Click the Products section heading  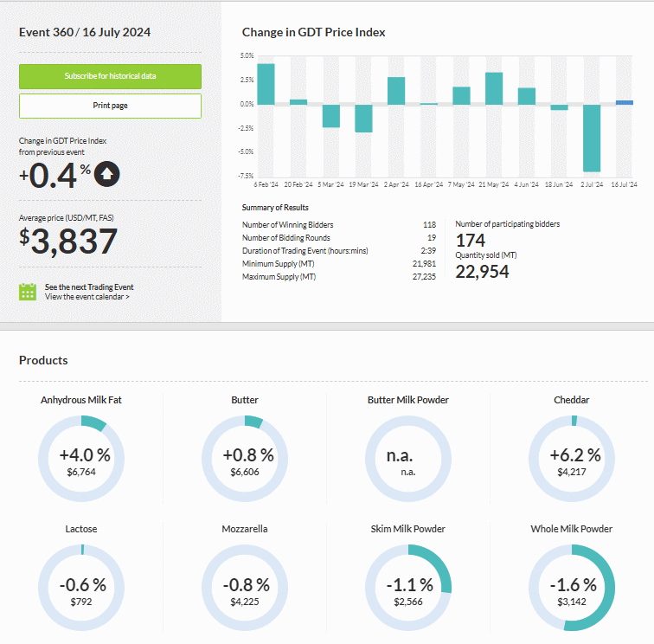tap(43, 360)
